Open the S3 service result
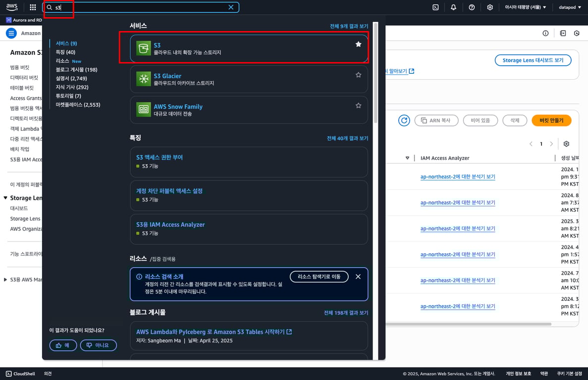The height and width of the screenshot is (380, 588). 249,48
